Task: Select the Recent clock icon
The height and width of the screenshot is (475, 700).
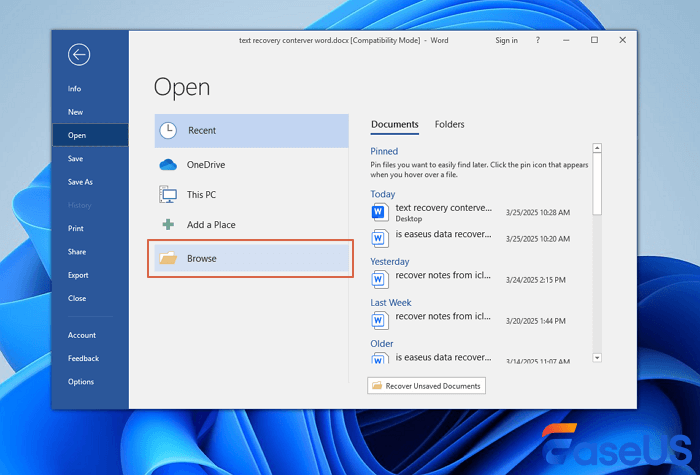Action: coord(168,130)
